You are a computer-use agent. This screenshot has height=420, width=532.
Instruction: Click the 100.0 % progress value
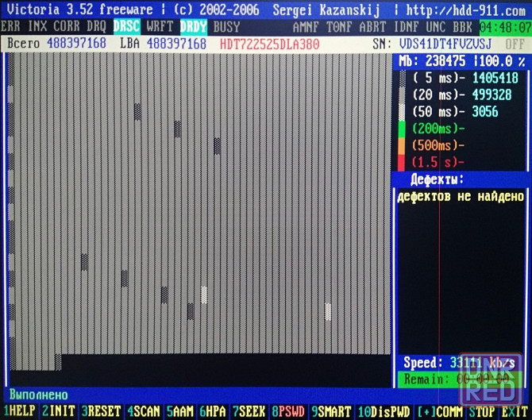coord(502,61)
